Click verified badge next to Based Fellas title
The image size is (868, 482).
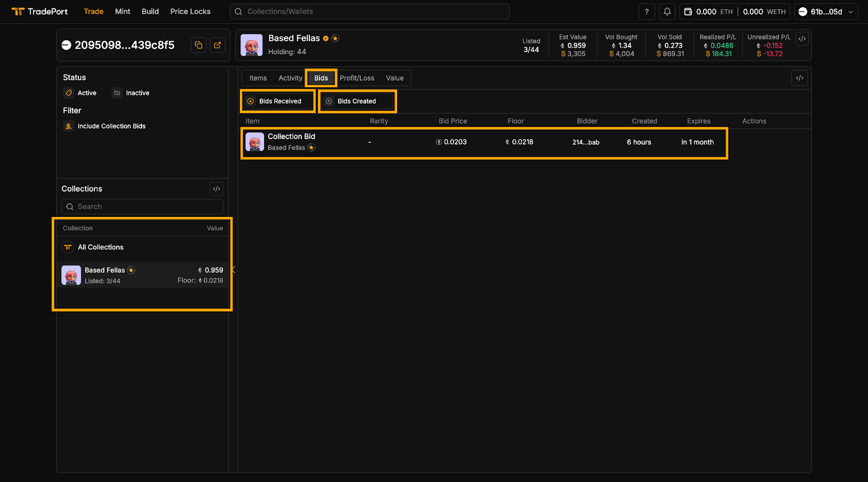(325, 38)
